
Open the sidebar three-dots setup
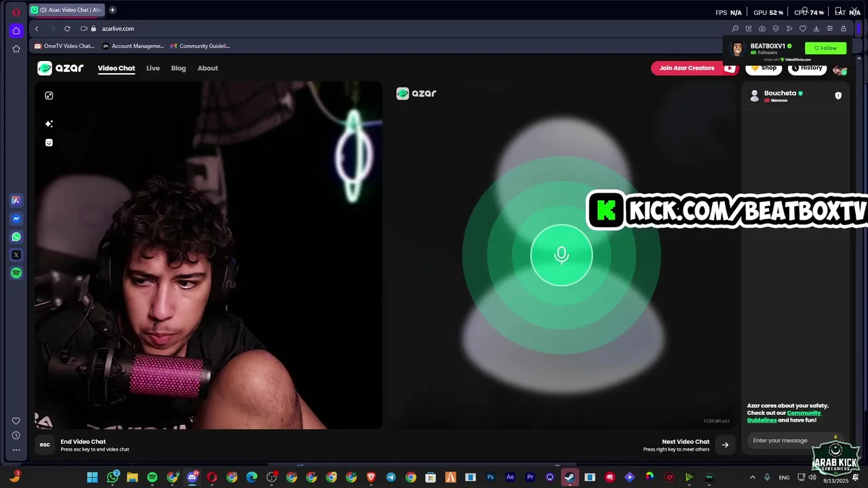pyautogui.click(x=16, y=449)
